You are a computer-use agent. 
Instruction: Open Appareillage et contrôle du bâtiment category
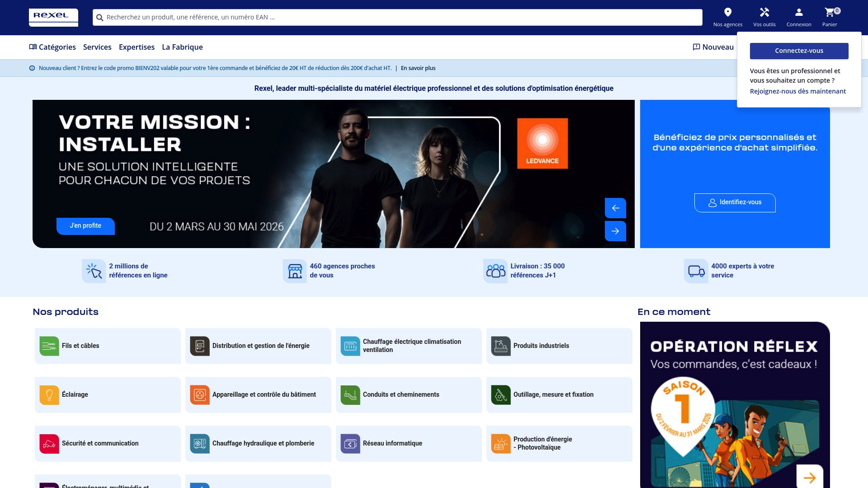tap(258, 395)
